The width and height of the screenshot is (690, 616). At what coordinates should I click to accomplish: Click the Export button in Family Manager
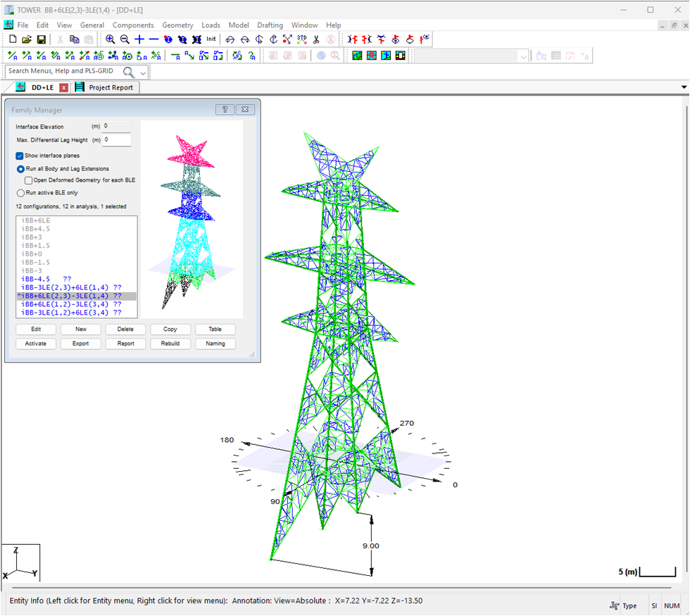(80, 344)
